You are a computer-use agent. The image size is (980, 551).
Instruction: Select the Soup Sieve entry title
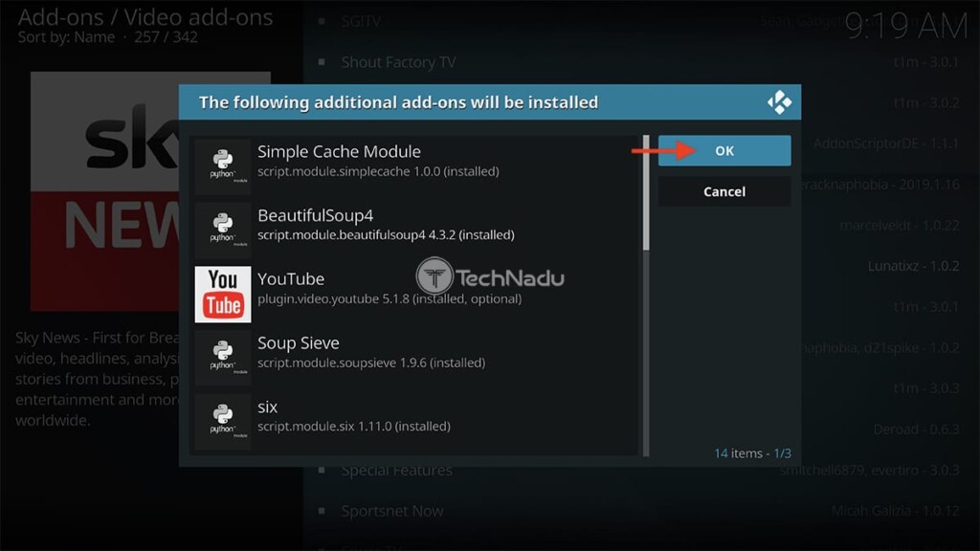click(299, 343)
